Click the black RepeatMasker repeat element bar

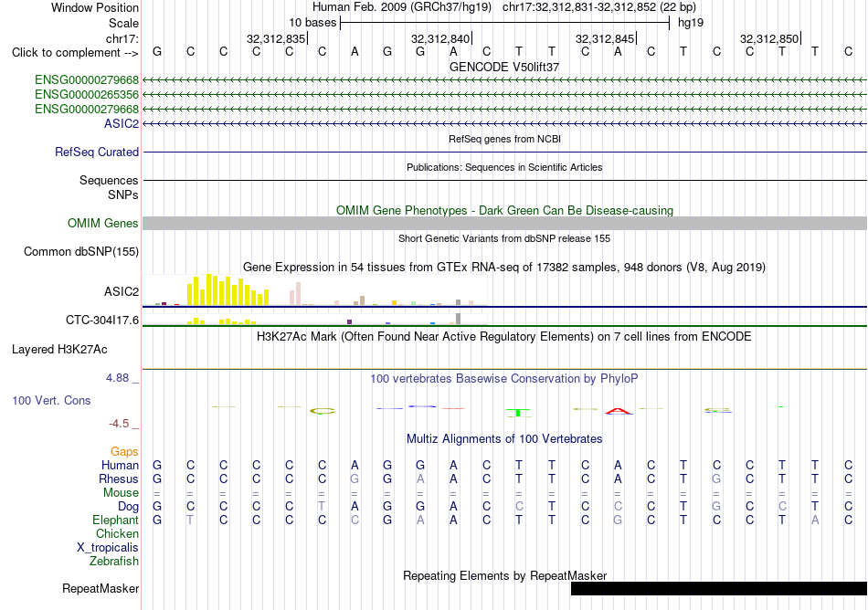click(x=718, y=588)
